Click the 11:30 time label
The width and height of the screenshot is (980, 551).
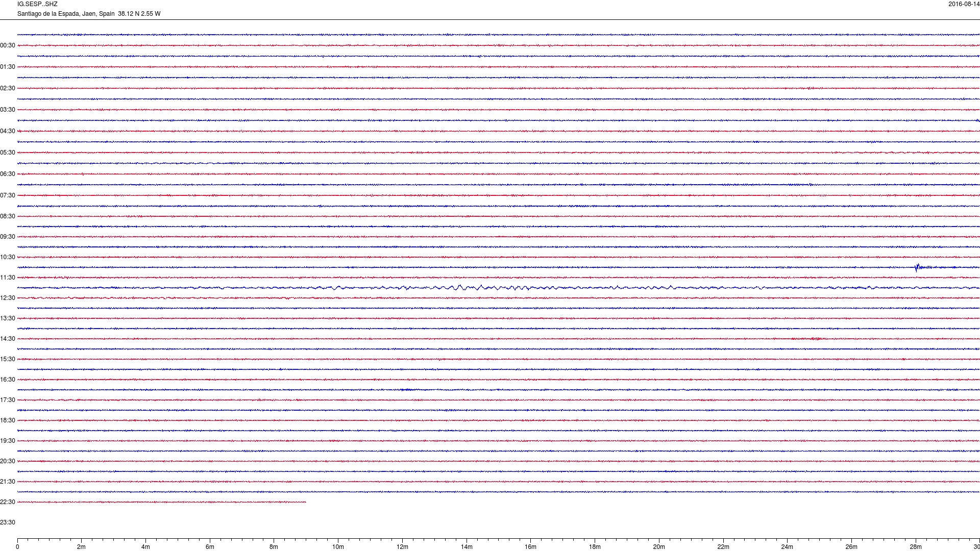tap(8, 278)
